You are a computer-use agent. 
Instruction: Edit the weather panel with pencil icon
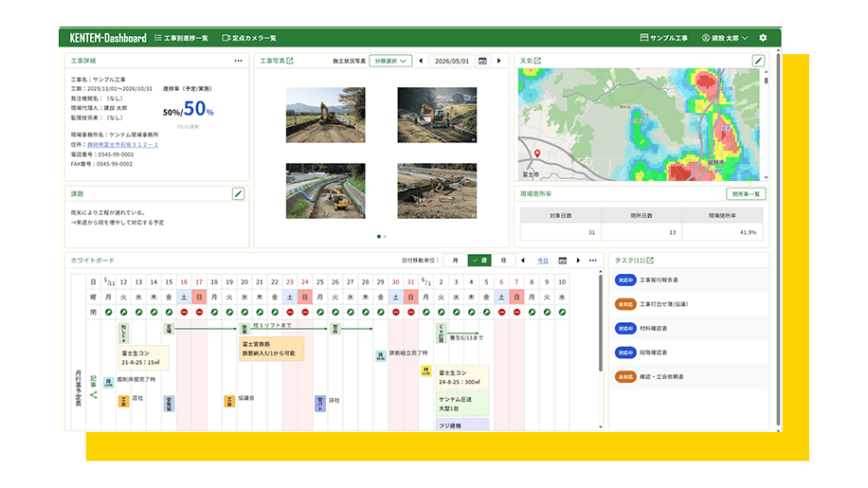point(758,61)
